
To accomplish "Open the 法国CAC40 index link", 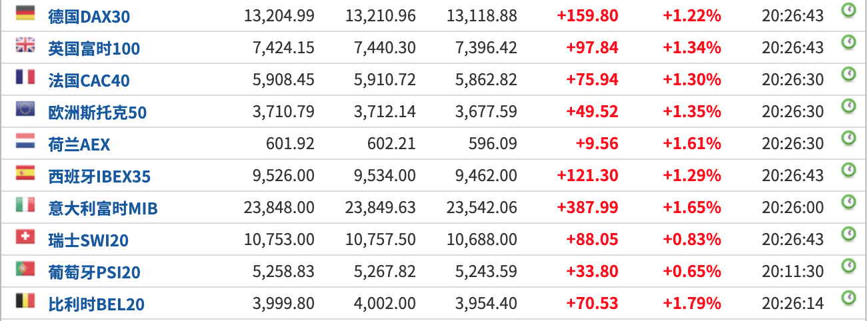I will 89,80.
